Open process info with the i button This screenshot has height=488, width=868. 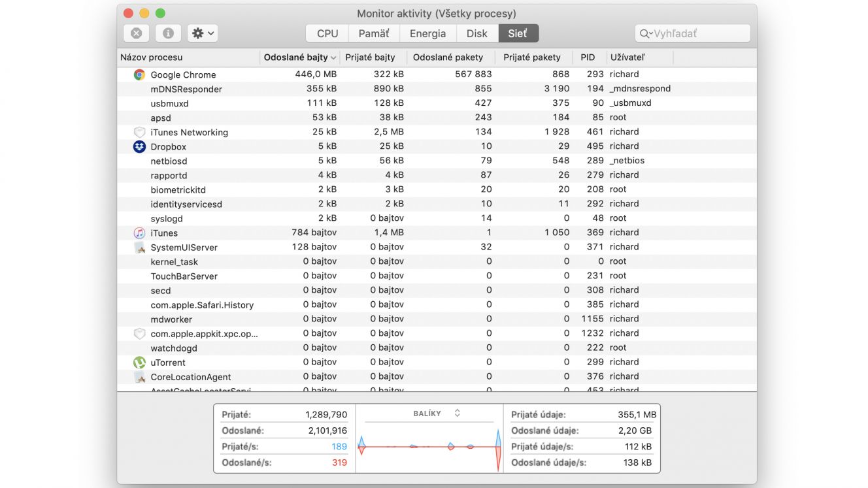pyautogui.click(x=168, y=33)
